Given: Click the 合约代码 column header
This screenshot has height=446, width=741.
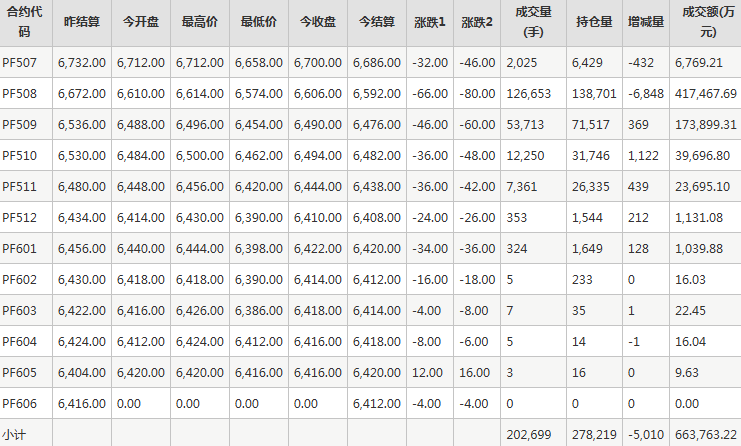Looking at the screenshot, I should pos(24,22).
